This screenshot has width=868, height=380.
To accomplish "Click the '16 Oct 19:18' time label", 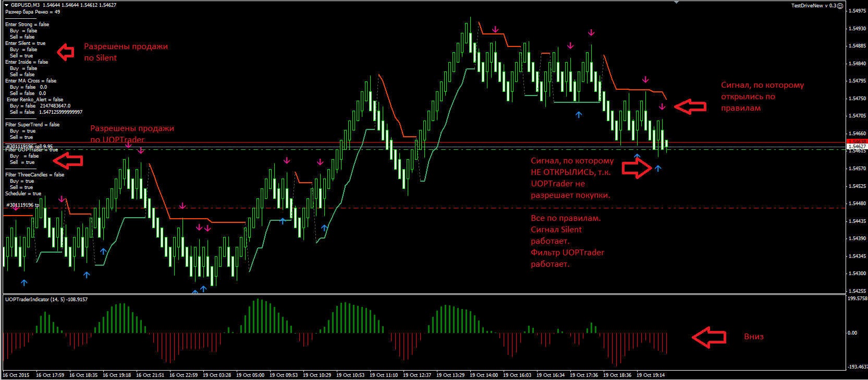I will click(117, 375).
